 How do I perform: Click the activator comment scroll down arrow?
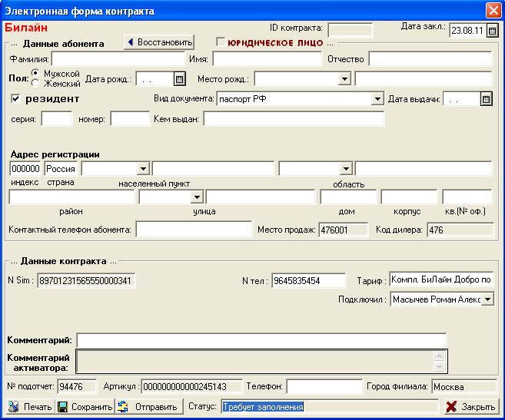click(x=440, y=366)
